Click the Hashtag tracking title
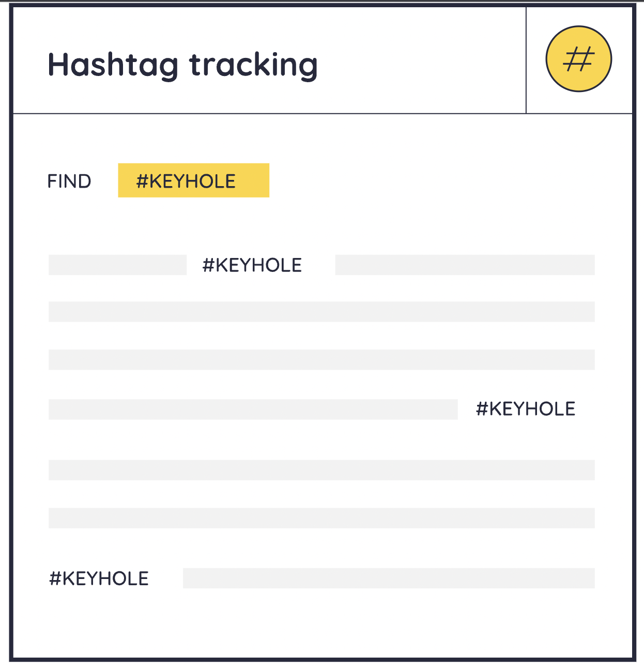 pyautogui.click(x=182, y=66)
